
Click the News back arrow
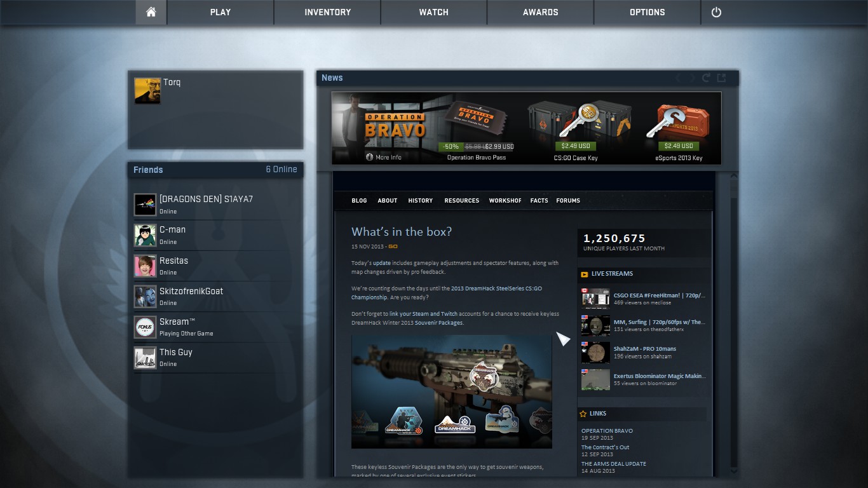point(679,78)
